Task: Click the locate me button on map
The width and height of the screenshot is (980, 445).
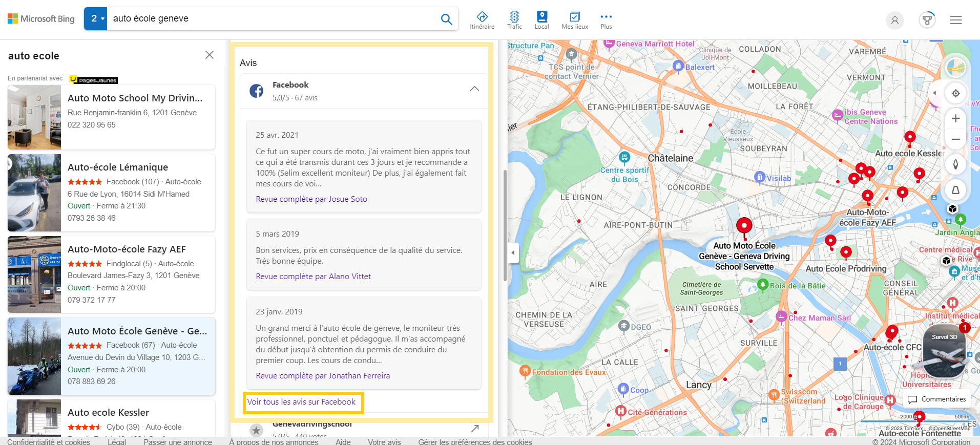Action: tap(955, 93)
